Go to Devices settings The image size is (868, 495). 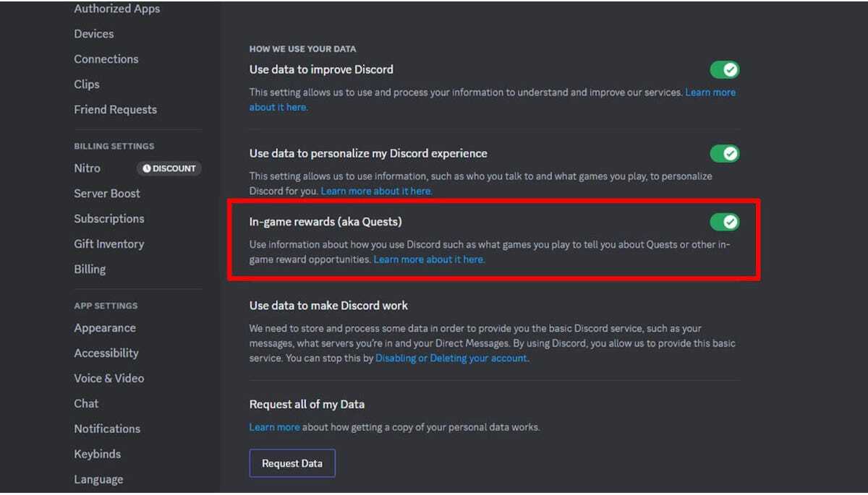[x=94, y=34]
